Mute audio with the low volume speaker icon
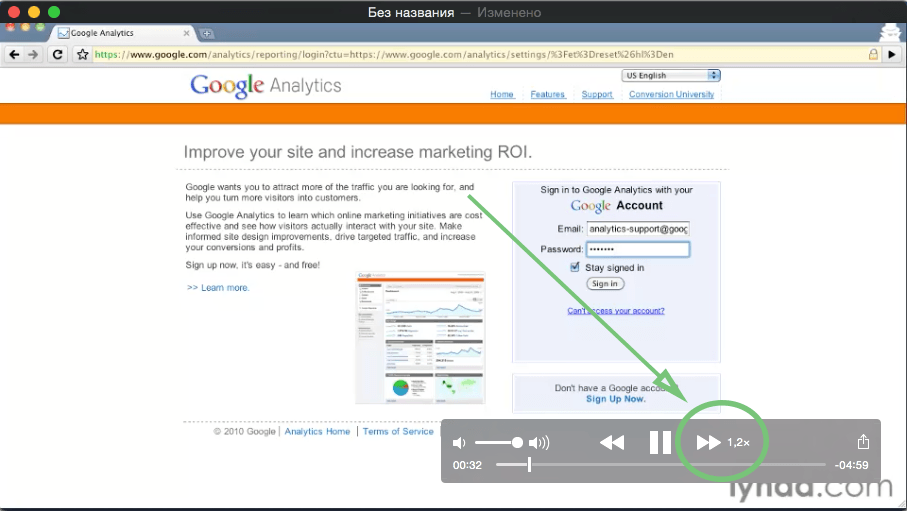This screenshot has height=511, width=907. coord(459,443)
